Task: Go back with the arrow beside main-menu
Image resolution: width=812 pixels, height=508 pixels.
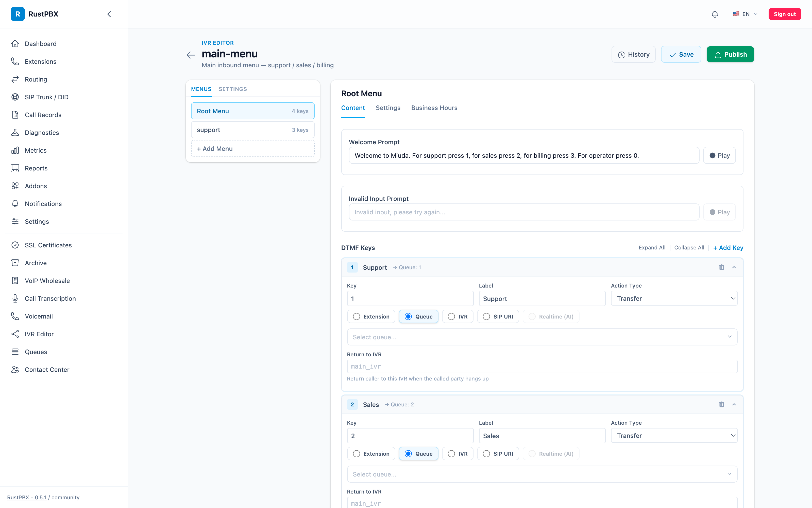Action: point(191,55)
